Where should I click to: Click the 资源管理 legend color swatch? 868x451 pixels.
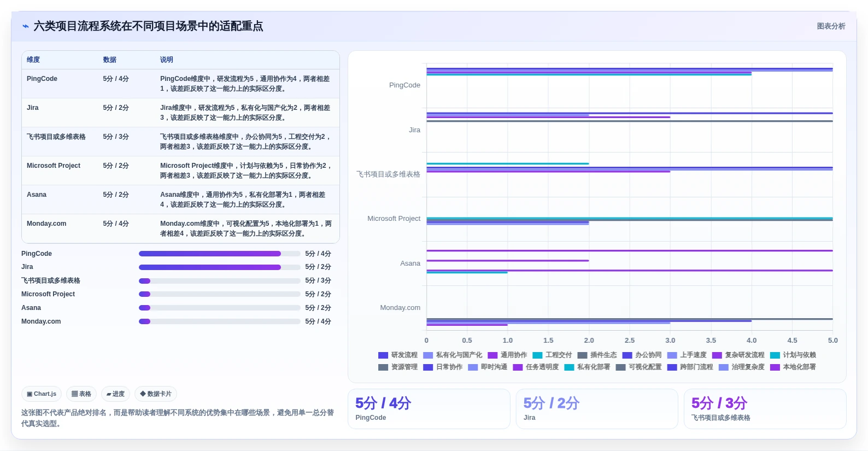tap(383, 367)
